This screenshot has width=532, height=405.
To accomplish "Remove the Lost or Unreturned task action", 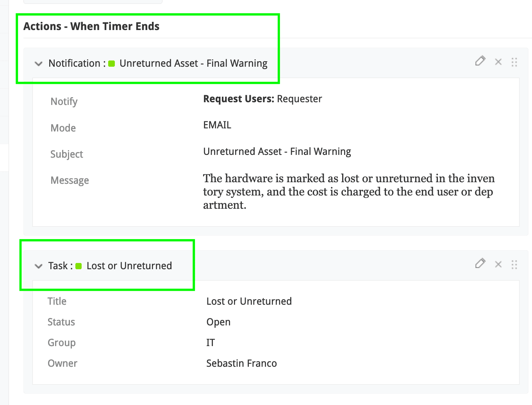I will coord(498,265).
